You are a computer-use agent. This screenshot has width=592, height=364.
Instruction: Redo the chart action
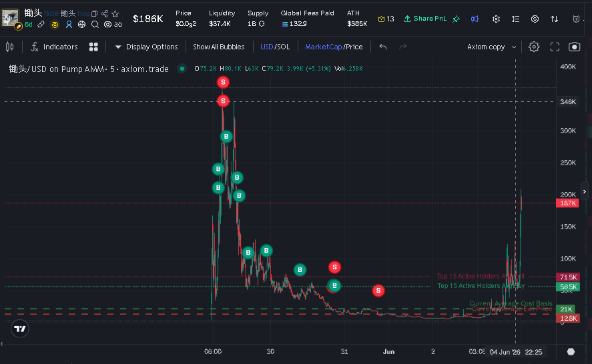(x=403, y=47)
